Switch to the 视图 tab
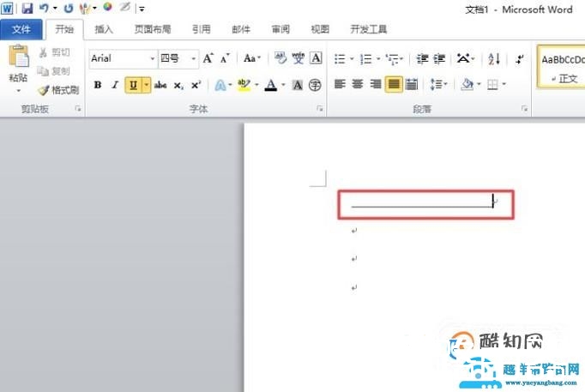This screenshot has width=585, height=392. point(320,29)
